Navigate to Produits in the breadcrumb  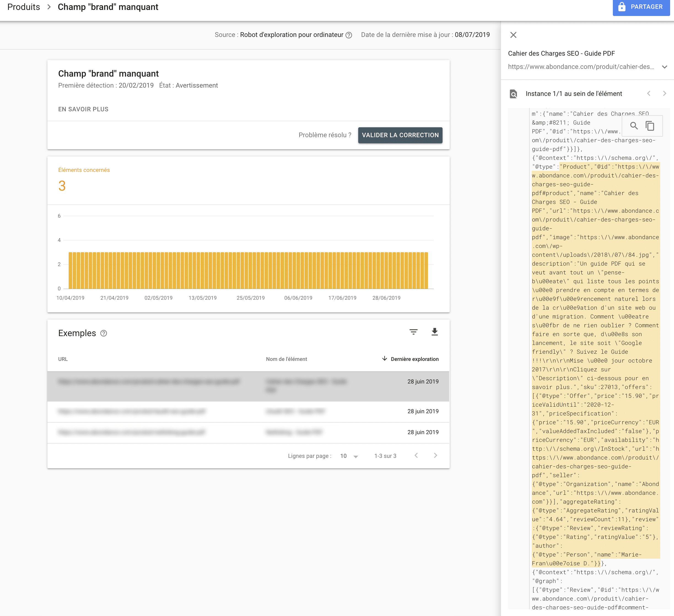click(23, 7)
